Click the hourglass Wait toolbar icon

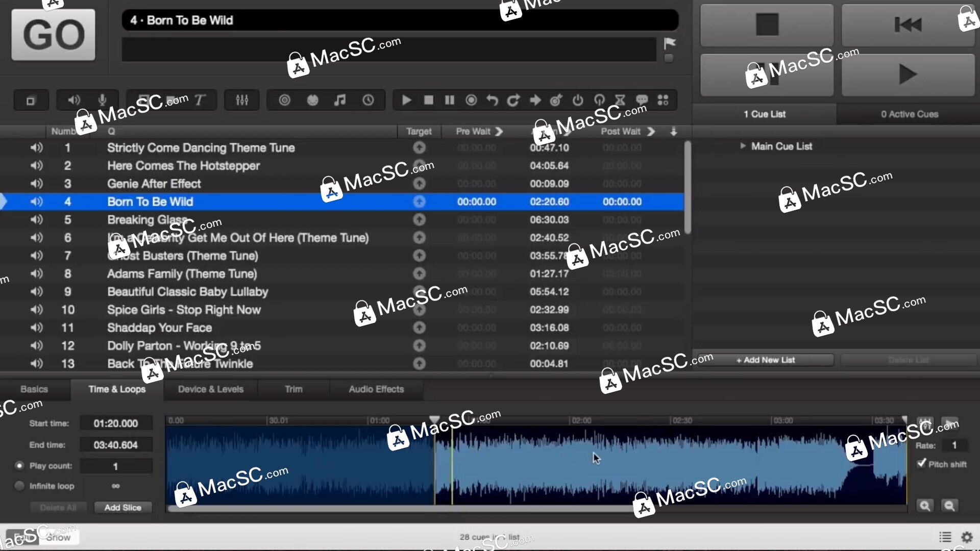(x=620, y=100)
